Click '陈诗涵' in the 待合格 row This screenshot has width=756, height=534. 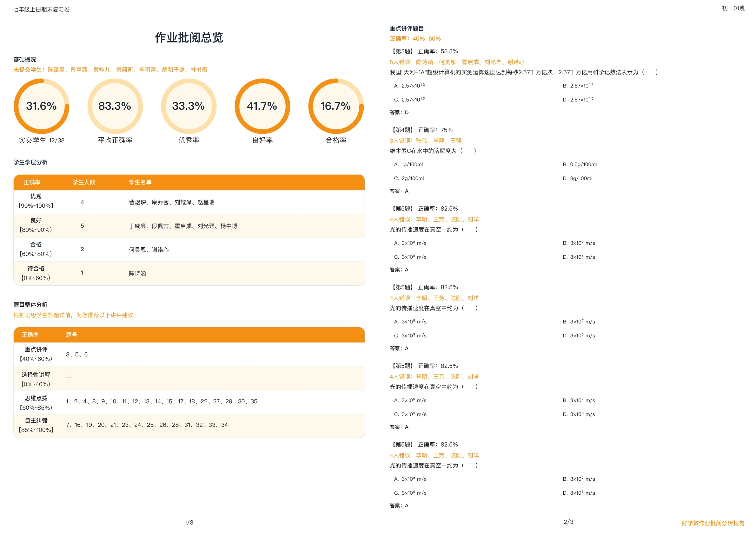click(137, 274)
